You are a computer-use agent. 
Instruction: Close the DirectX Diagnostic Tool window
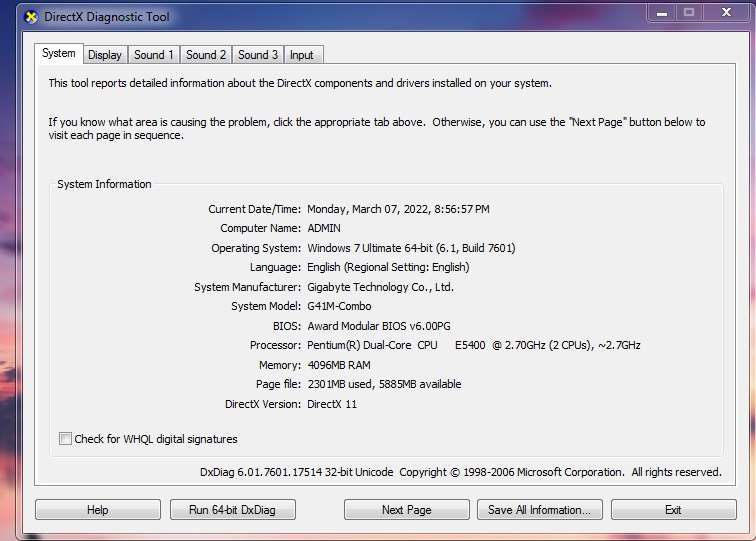[727, 13]
